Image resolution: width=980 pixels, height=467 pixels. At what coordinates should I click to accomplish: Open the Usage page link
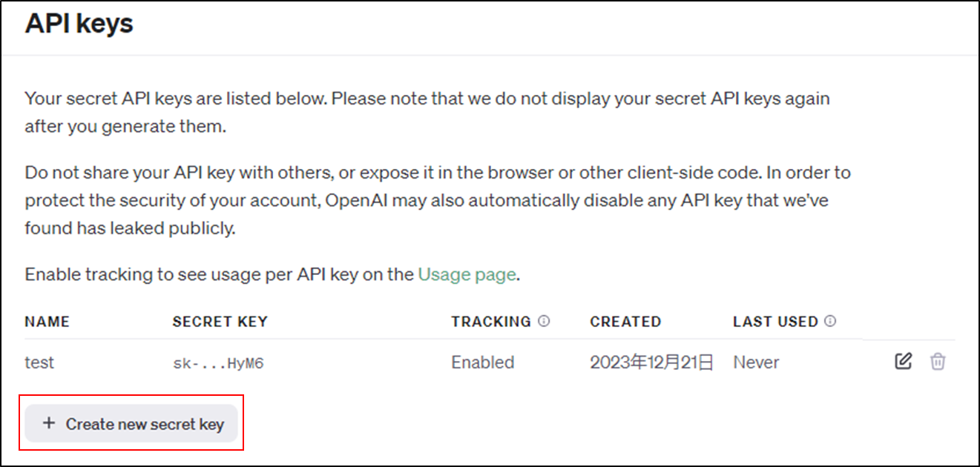467,274
